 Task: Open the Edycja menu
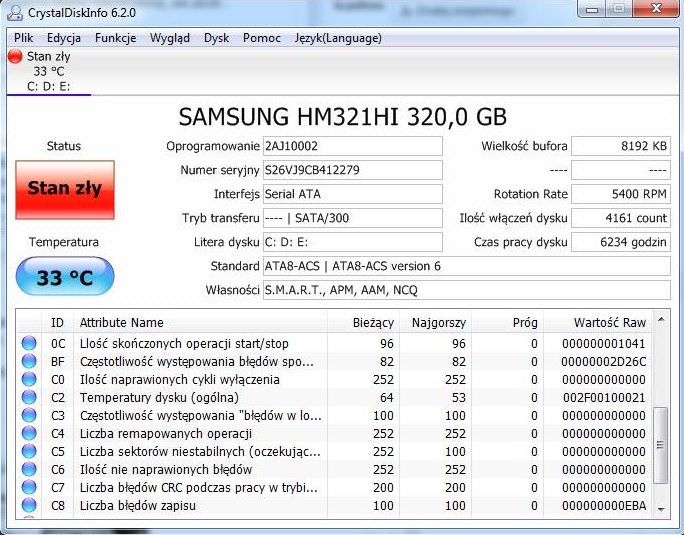64,38
